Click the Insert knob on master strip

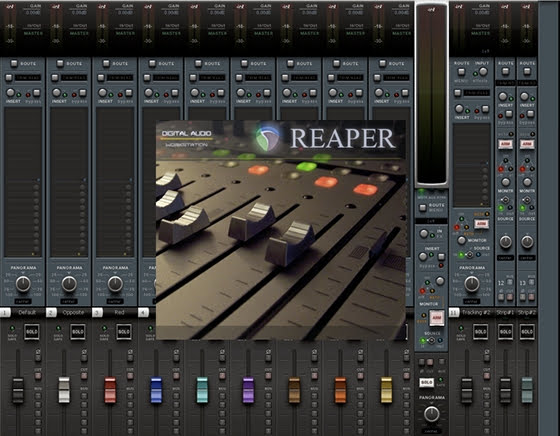click(x=423, y=256)
